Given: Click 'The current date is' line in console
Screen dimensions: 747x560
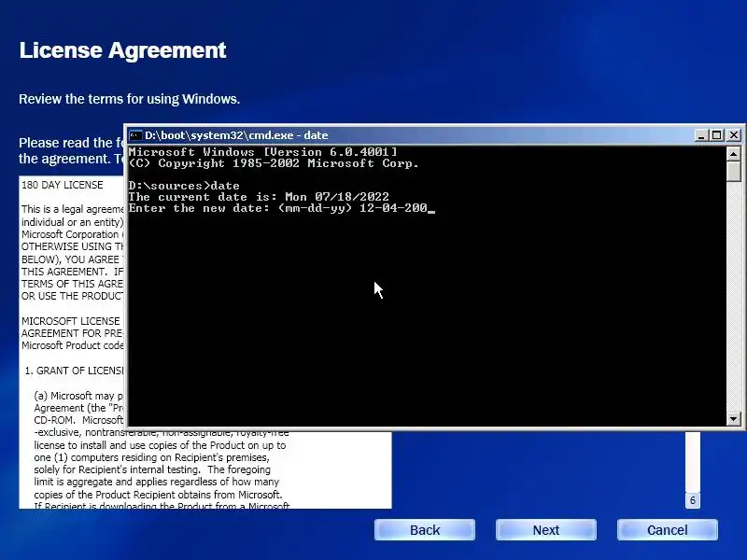Looking at the screenshot, I should coord(259,197).
